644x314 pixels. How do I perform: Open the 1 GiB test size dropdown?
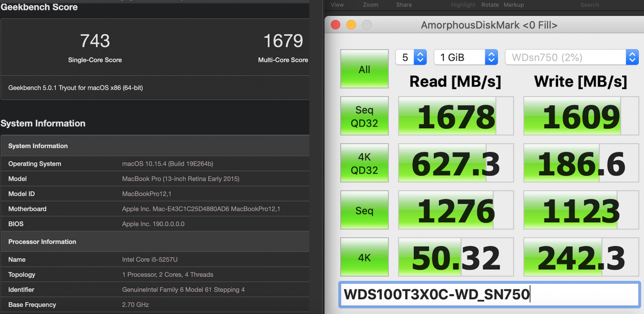pyautogui.click(x=466, y=57)
